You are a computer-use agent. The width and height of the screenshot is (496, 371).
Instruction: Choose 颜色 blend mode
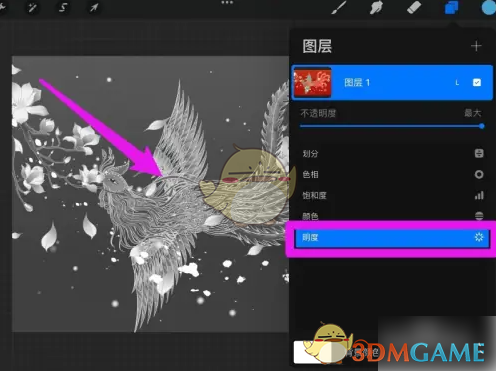tap(392, 215)
